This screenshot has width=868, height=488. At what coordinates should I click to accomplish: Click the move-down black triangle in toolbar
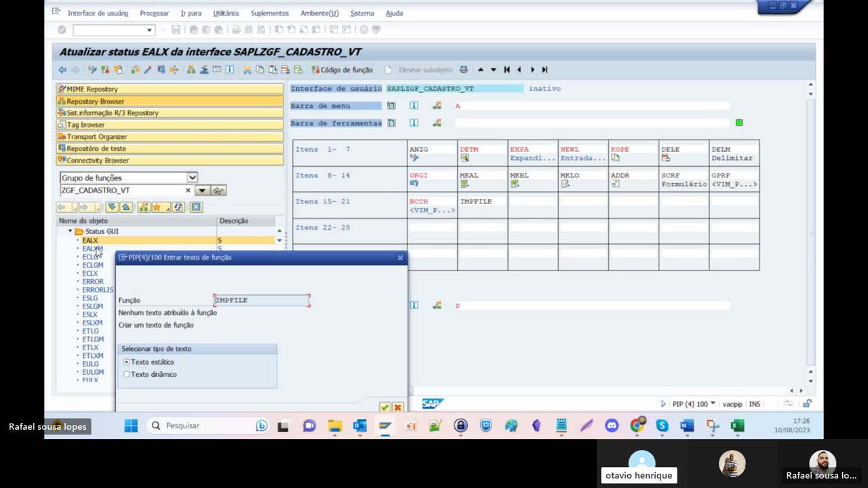[x=494, y=70]
